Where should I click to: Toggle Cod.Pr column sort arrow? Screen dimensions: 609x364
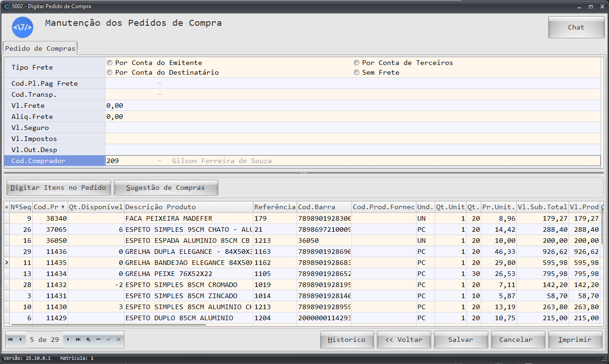pyautogui.click(x=63, y=207)
